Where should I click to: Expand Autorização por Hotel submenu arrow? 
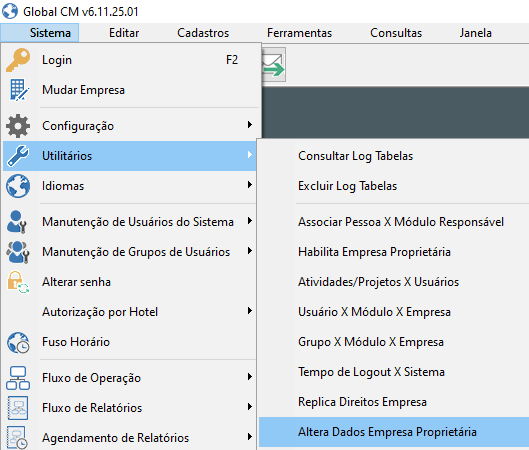click(250, 311)
